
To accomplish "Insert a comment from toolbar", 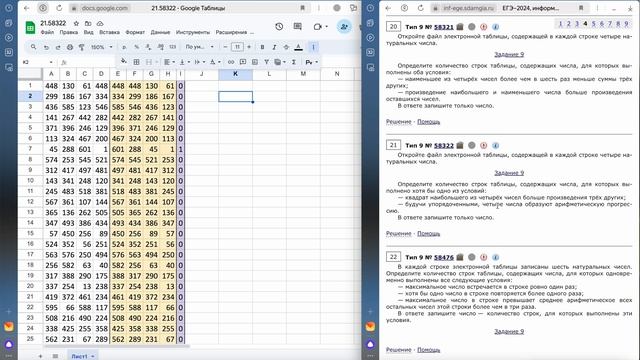I will (x=243, y=62).
